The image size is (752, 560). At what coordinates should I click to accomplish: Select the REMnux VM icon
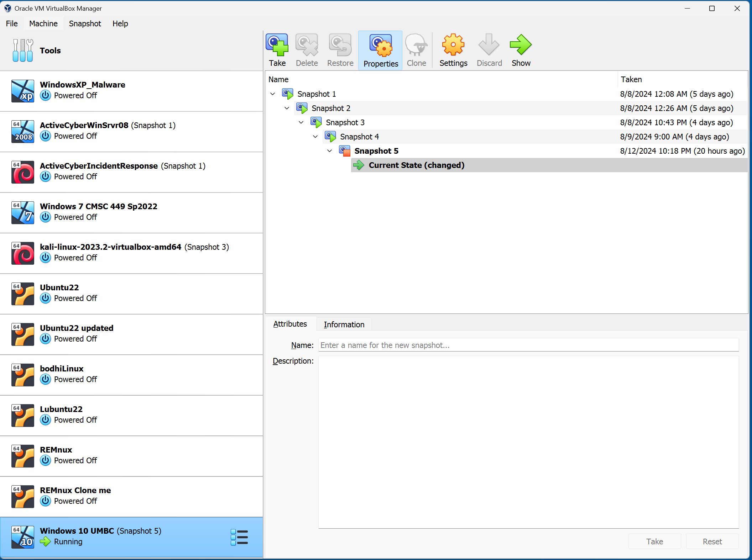point(23,456)
